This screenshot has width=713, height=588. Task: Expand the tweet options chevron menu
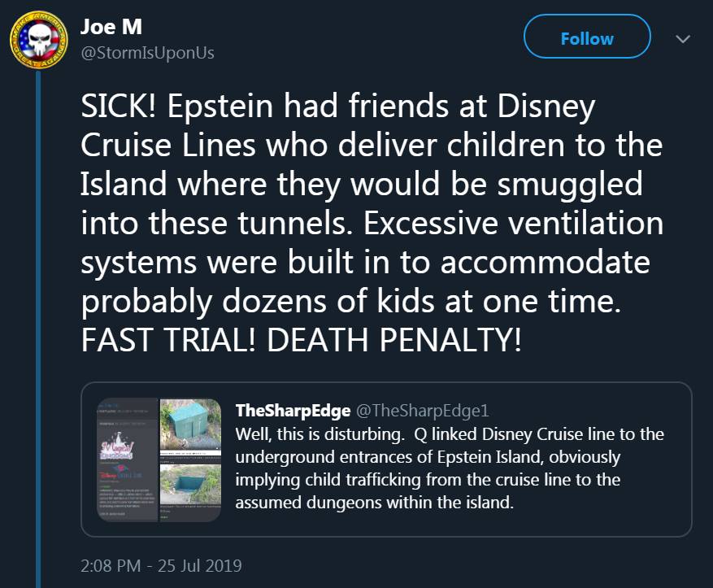click(x=683, y=38)
